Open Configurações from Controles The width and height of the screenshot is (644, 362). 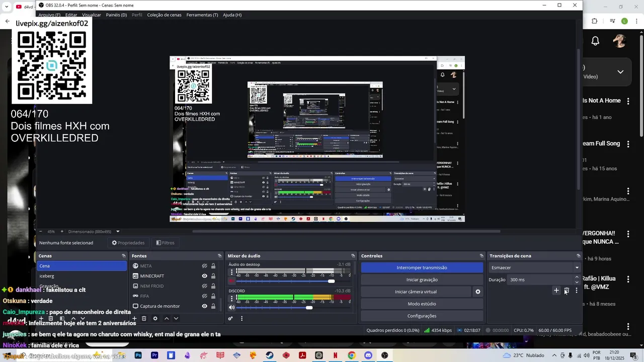pyautogui.click(x=422, y=316)
